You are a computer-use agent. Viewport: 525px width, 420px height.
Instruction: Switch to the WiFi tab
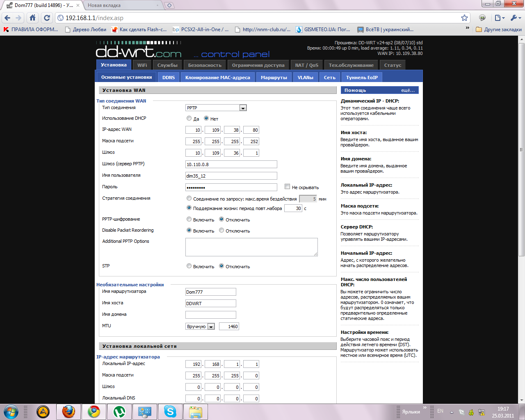coord(142,65)
